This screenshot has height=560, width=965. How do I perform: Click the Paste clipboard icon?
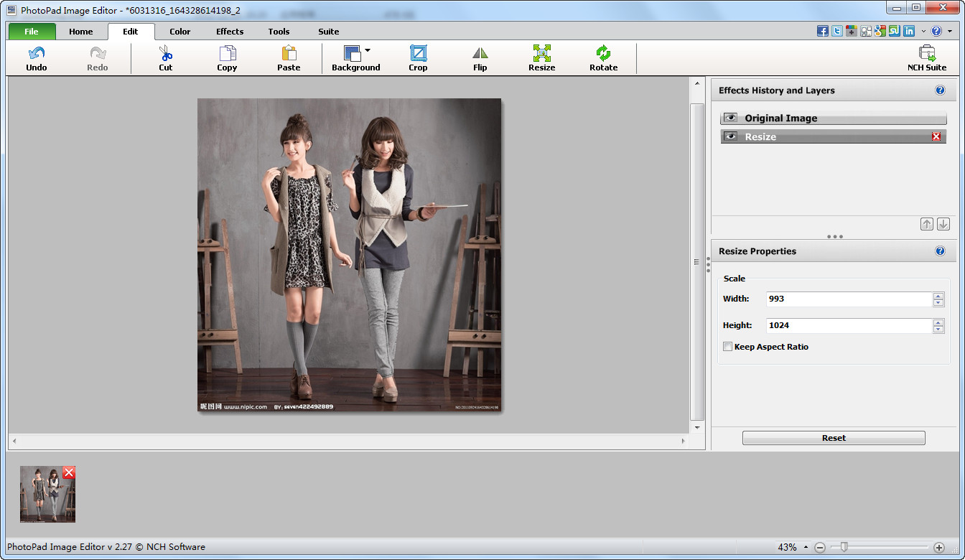(289, 54)
